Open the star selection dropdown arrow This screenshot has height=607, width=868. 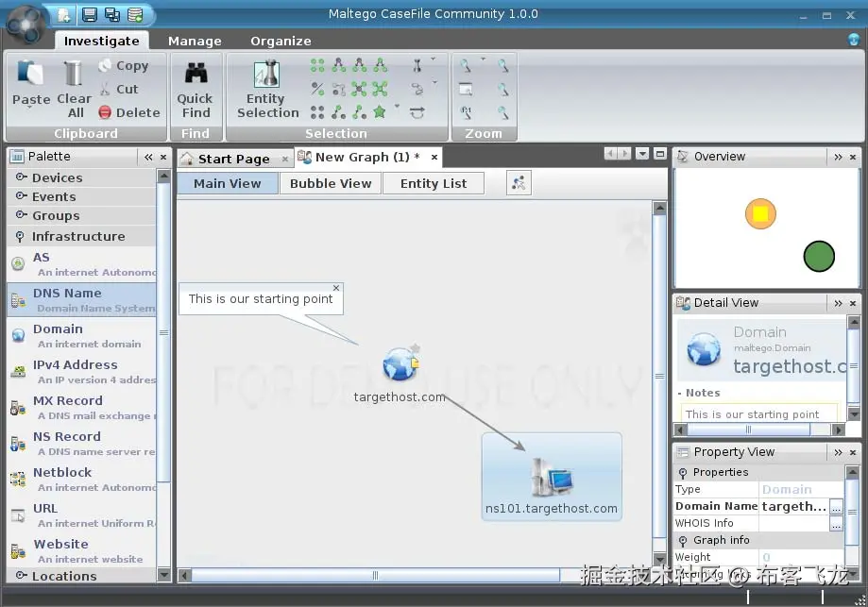pyautogui.click(x=397, y=106)
